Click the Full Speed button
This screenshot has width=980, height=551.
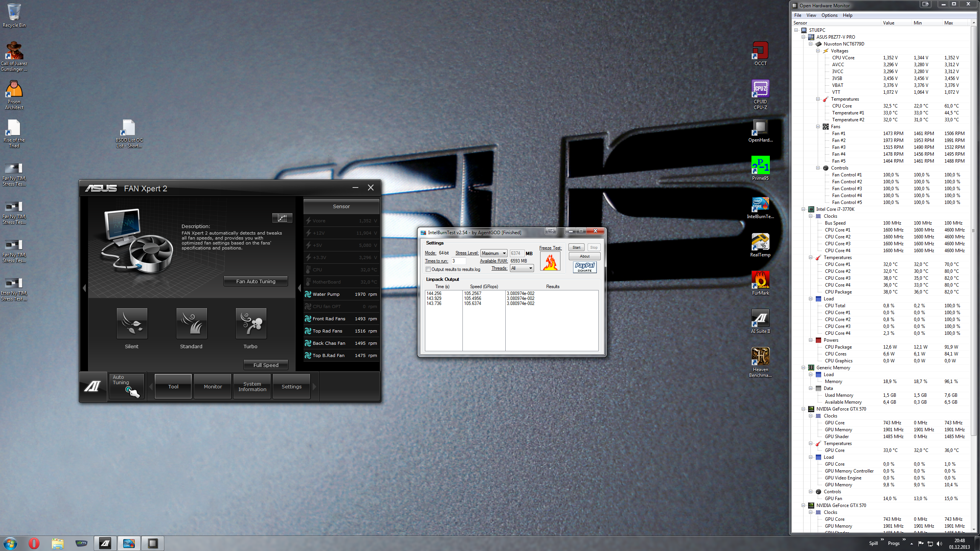coord(266,365)
